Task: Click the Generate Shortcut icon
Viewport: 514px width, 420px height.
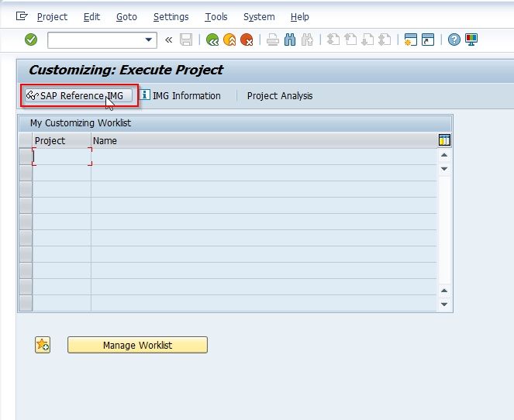Action: (428, 40)
